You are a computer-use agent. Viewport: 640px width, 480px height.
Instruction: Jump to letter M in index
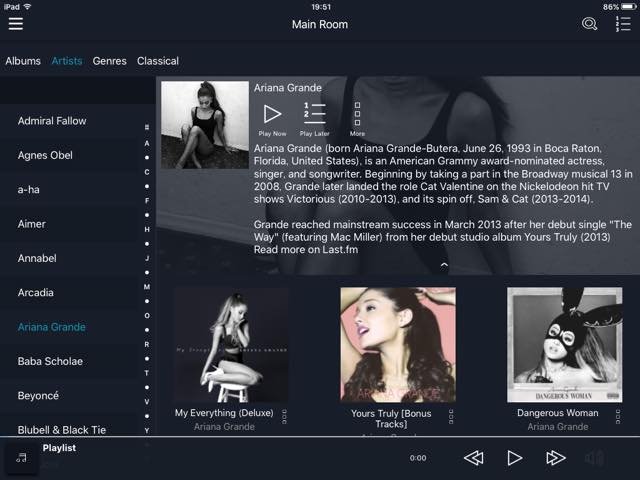pyautogui.click(x=147, y=287)
